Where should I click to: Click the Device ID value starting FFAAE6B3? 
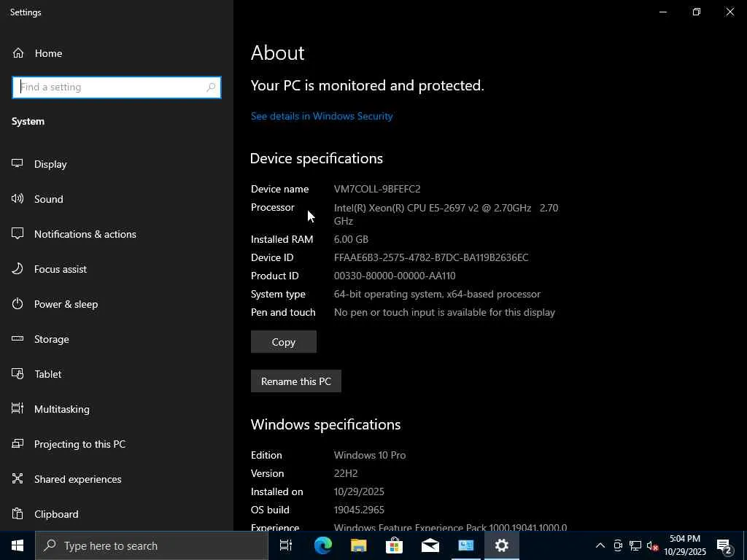point(431,257)
